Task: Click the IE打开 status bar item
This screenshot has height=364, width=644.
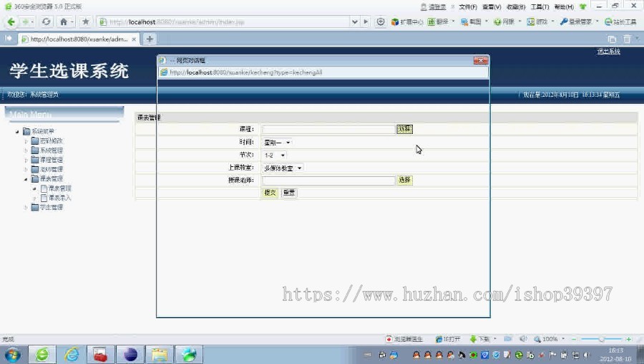Action: [x=448, y=339]
